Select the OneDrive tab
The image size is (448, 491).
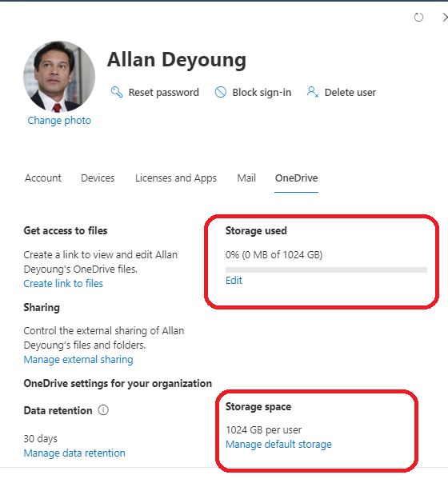296,178
